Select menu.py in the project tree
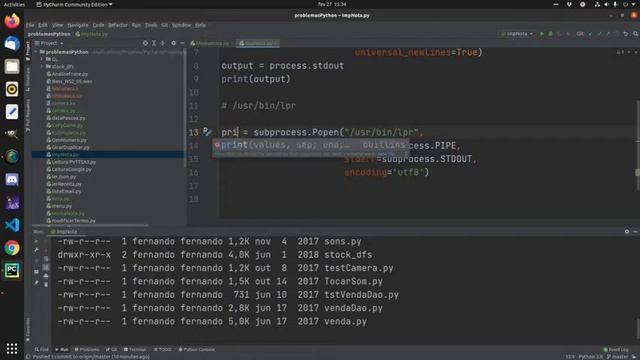 [x=62, y=206]
